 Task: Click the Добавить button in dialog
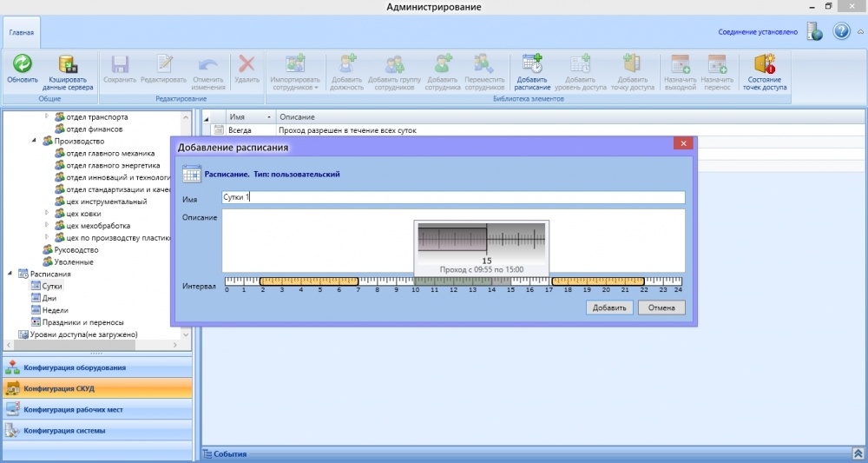pos(609,308)
